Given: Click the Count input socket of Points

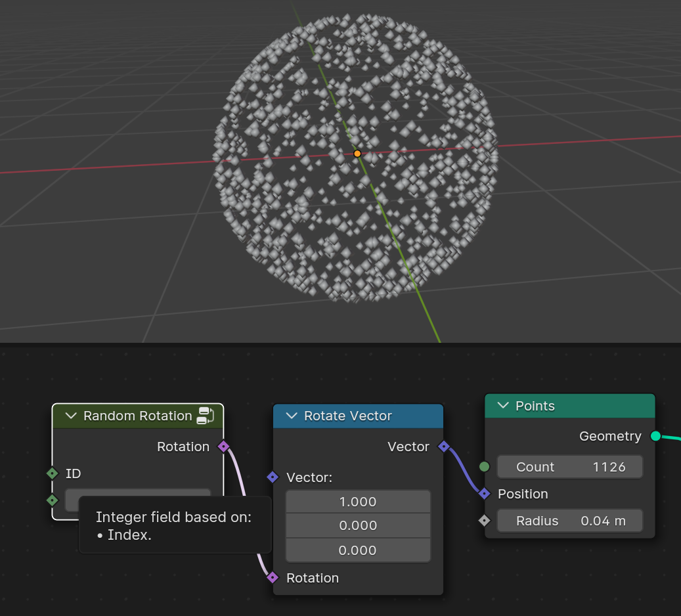Looking at the screenshot, I should [x=484, y=466].
